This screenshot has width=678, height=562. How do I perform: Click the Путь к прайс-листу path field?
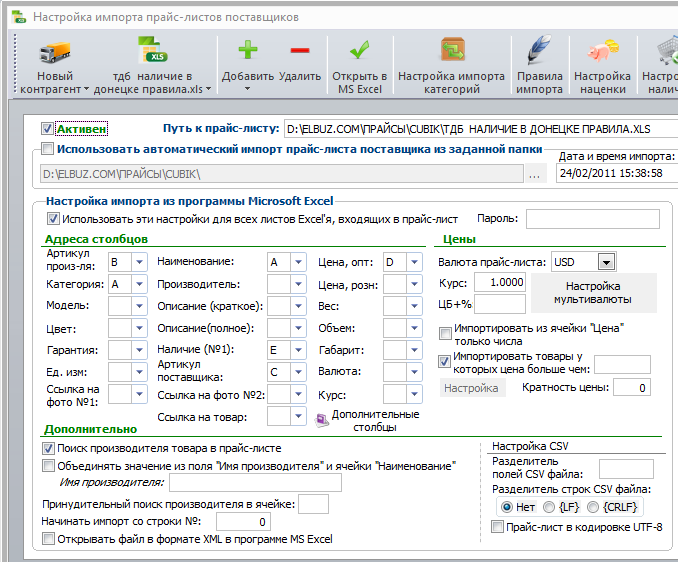tap(481, 129)
